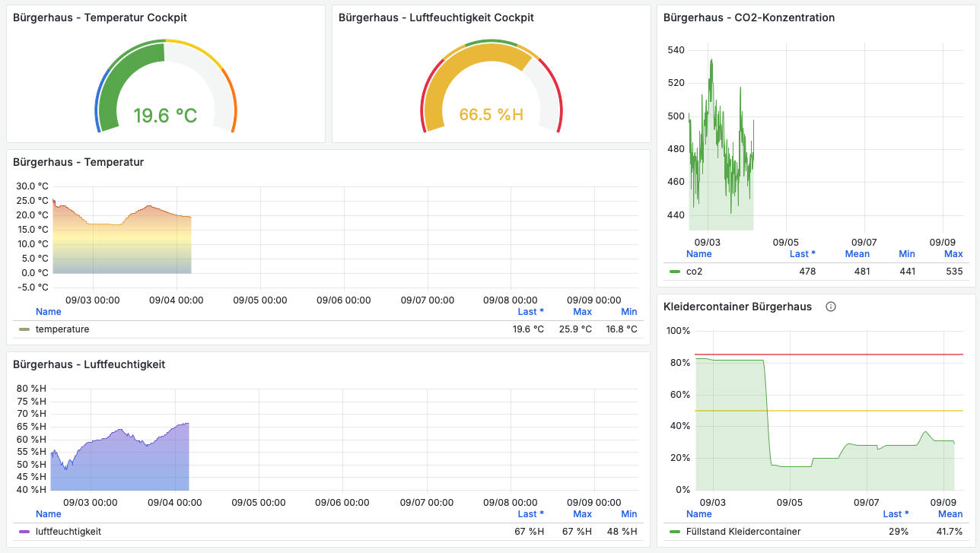Image resolution: width=980 pixels, height=553 pixels.
Task: Click the luftfeuchtigkeit legend series color icon
Action: pyautogui.click(x=24, y=532)
